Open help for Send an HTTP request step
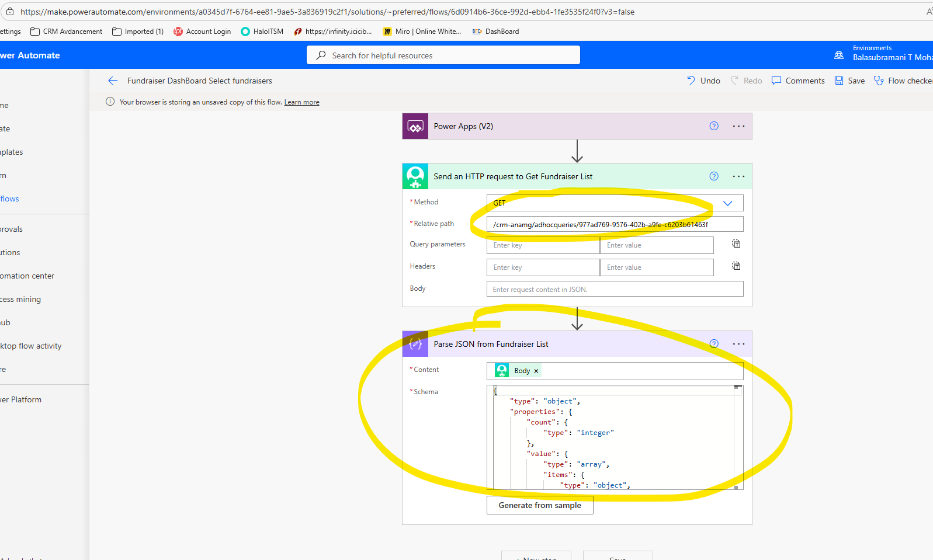This screenshot has height=560, width=933. pos(714,176)
